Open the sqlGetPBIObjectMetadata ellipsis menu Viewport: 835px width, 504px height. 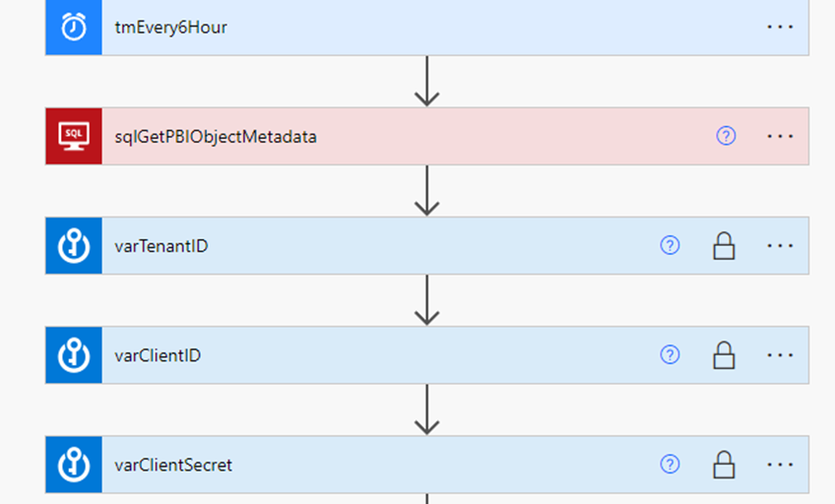(x=780, y=136)
